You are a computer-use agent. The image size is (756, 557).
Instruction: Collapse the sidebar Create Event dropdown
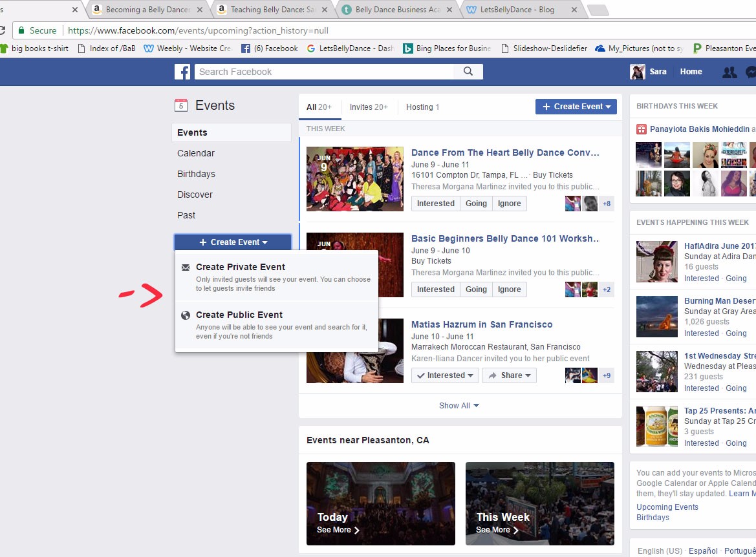[233, 242]
